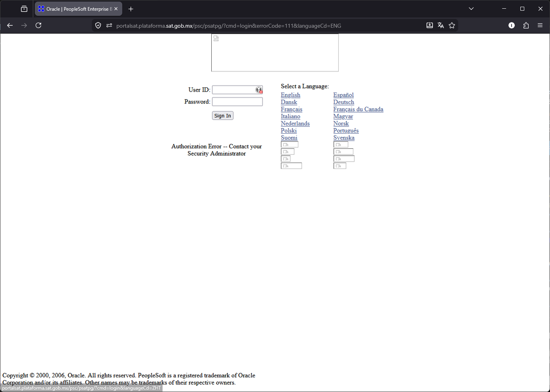Choose the Français language link
The width and height of the screenshot is (550, 392).
[291, 109]
